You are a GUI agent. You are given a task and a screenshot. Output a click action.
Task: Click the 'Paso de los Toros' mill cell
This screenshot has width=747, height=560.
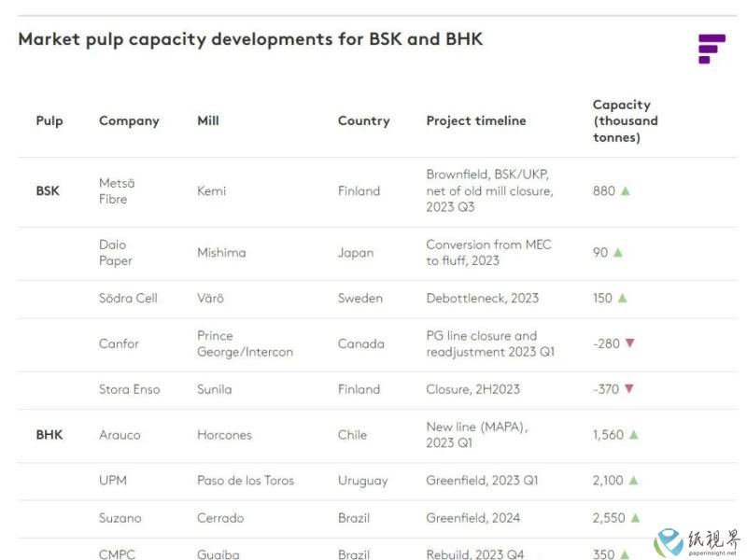click(246, 480)
